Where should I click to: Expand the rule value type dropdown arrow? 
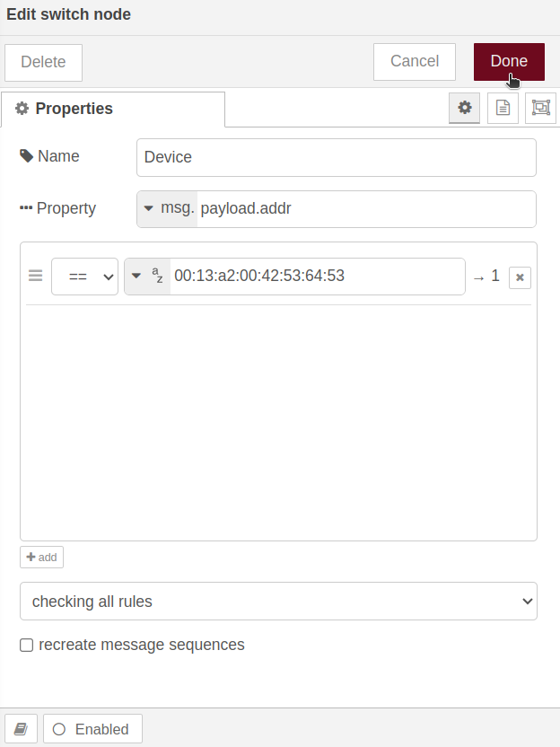coord(136,276)
